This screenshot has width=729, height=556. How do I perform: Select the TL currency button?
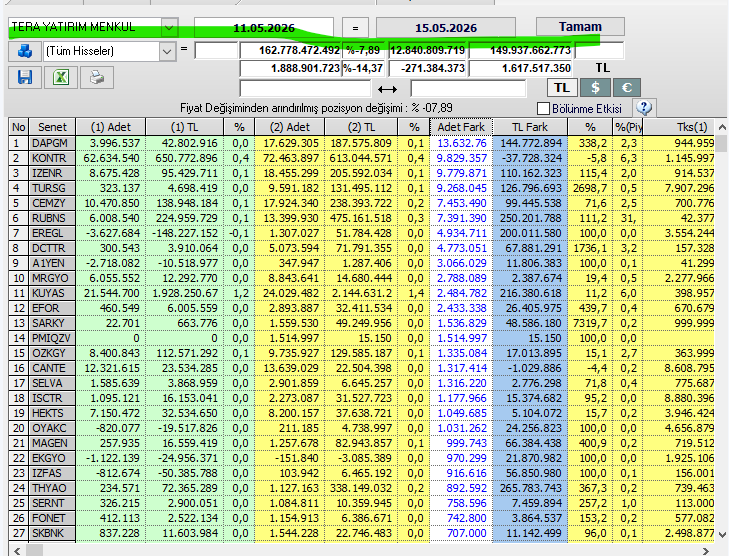point(562,87)
